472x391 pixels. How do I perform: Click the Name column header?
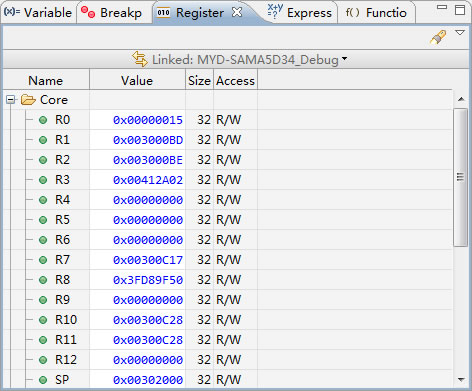[x=46, y=81]
